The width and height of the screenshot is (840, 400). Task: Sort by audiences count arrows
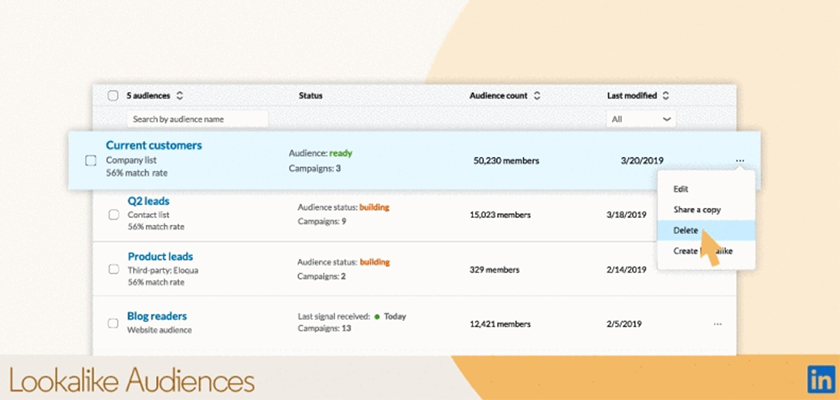179,96
